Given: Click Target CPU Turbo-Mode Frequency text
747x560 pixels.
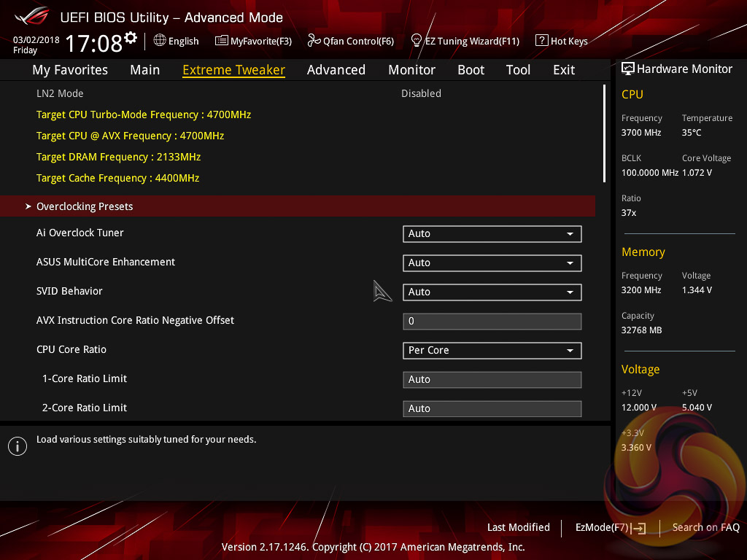Looking at the screenshot, I should pos(144,114).
